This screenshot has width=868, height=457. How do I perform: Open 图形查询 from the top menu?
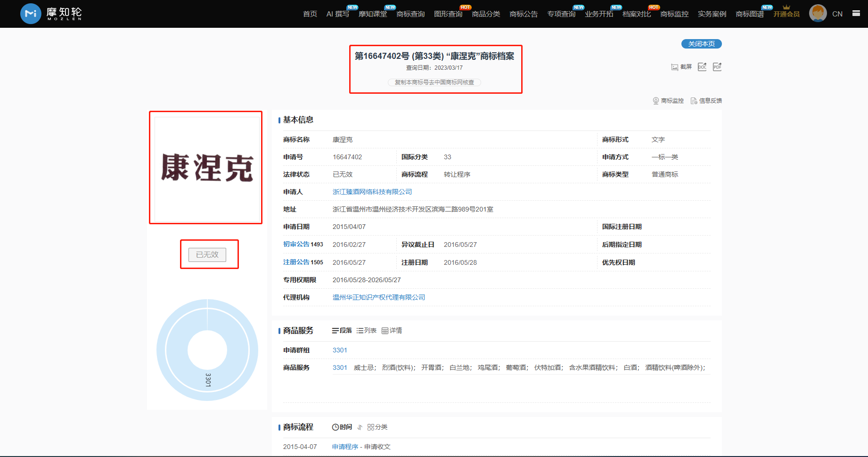(448, 14)
